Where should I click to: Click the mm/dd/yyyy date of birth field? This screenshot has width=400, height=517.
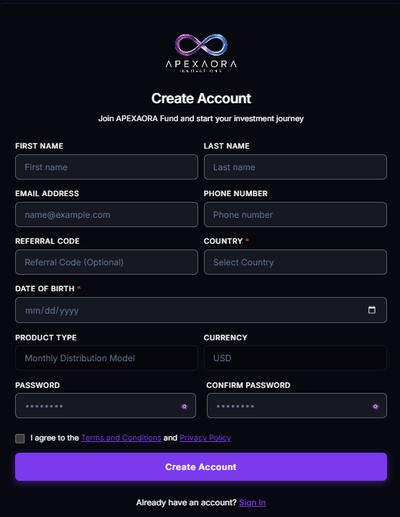coord(201,310)
